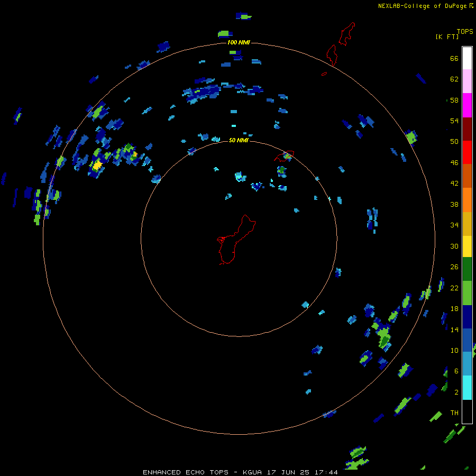Click the light blue swatch between 10 and 6
This screenshot has width=476, height=476.
467,364
